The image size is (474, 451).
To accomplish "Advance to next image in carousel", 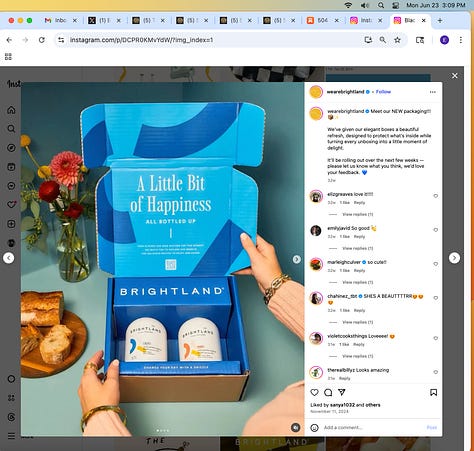I will 296,259.
